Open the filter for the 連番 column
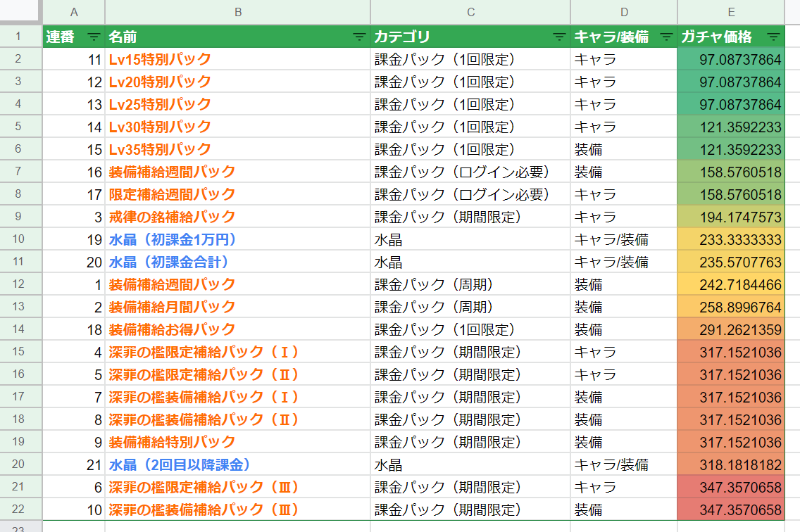The width and height of the screenshot is (800, 532). pyautogui.click(x=93, y=37)
